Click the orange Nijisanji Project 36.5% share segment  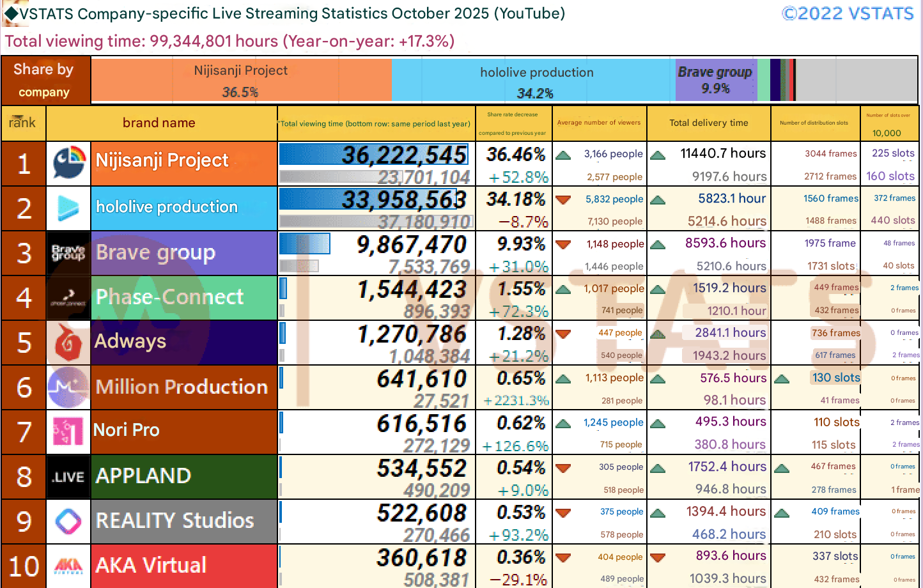point(242,80)
